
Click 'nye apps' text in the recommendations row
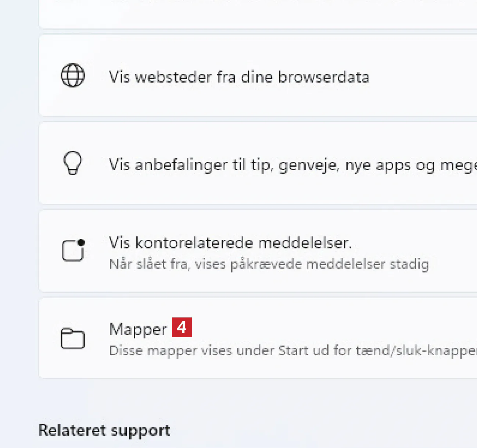point(378,165)
